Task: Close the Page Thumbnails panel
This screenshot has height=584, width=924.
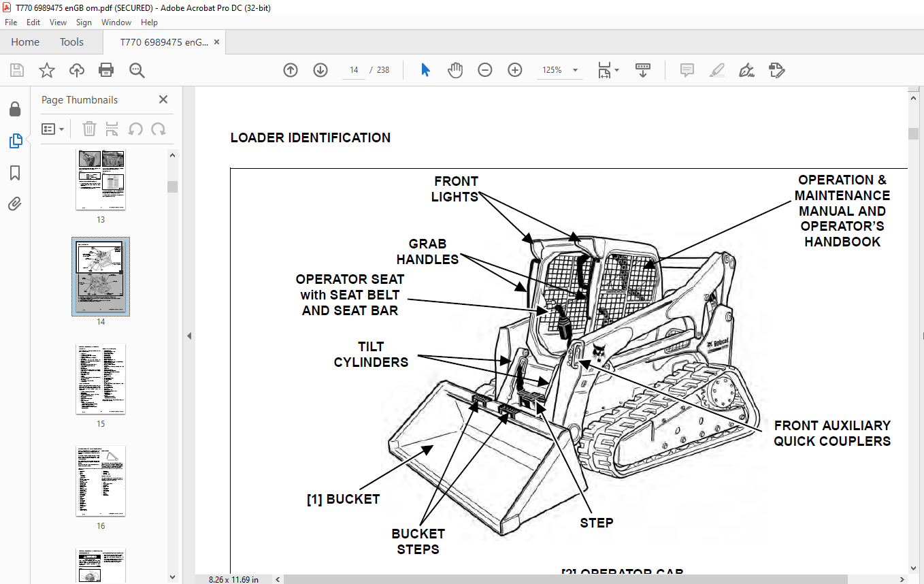Action: (x=163, y=100)
